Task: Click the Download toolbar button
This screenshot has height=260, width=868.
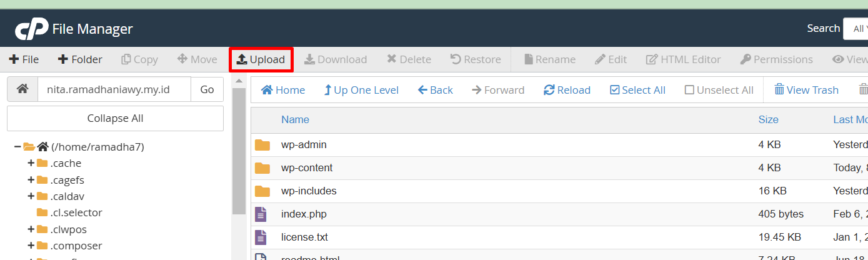Action: click(336, 59)
